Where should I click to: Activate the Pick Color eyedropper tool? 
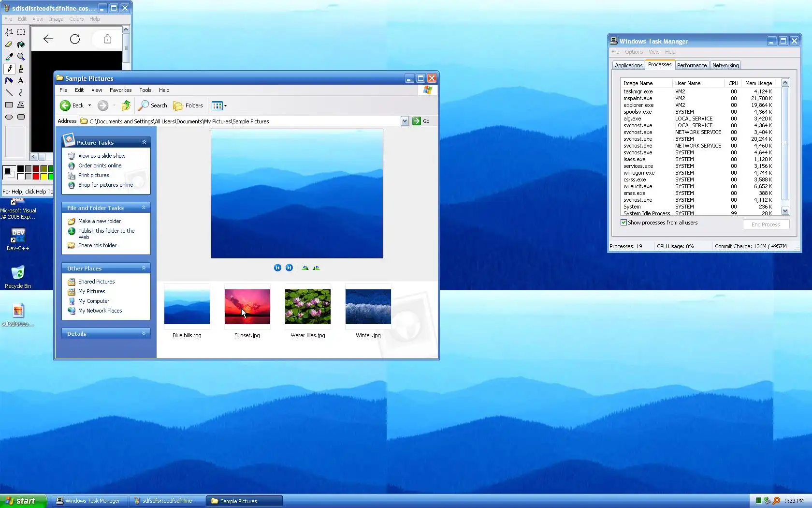point(9,57)
